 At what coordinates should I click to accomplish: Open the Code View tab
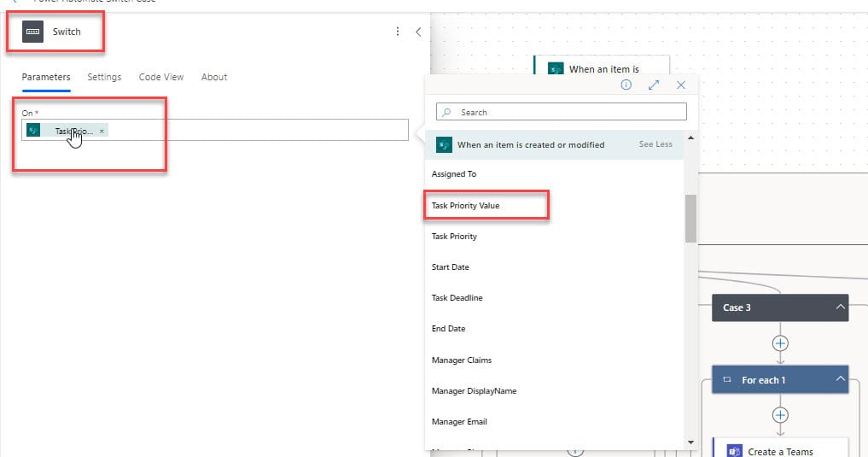[161, 77]
